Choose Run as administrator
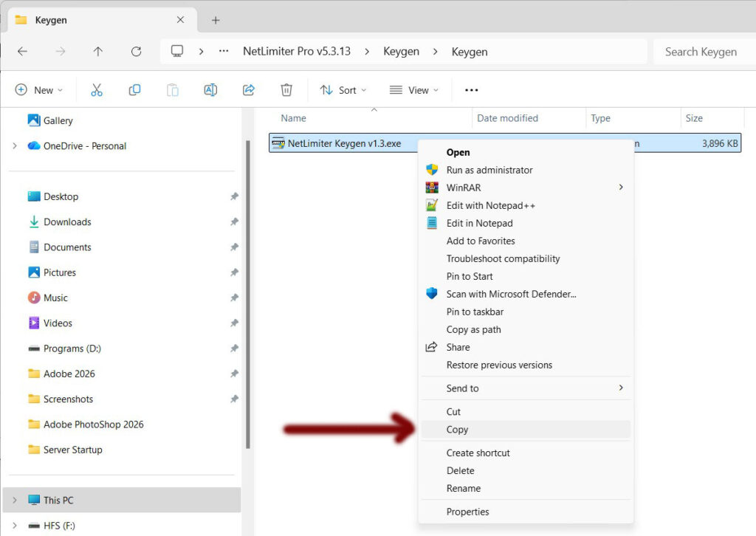 coord(489,170)
